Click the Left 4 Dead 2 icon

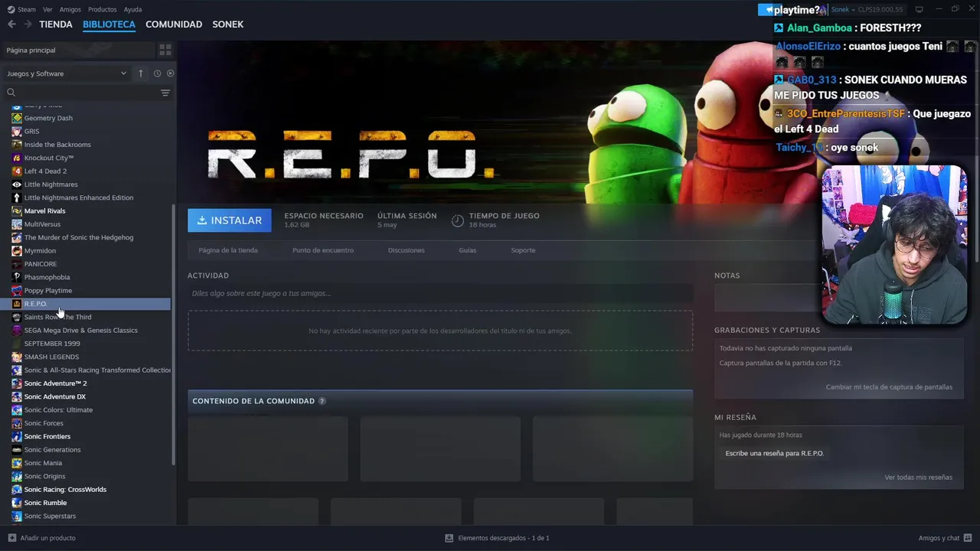click(17, 171)
